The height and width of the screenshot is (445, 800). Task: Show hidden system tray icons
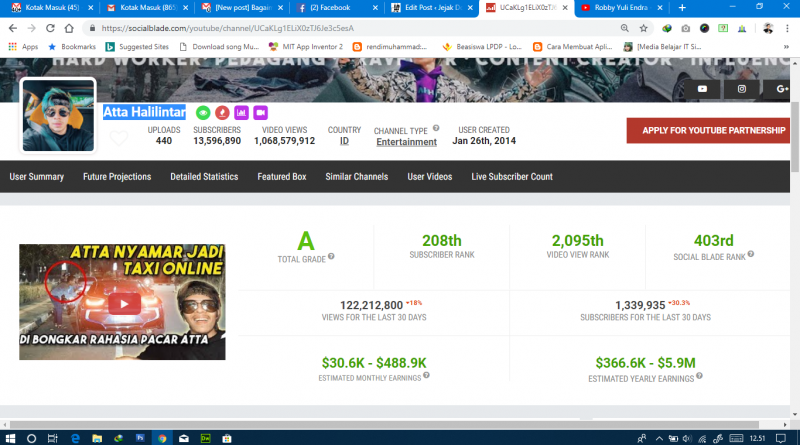pyautogui.click(x=659, y=438)
